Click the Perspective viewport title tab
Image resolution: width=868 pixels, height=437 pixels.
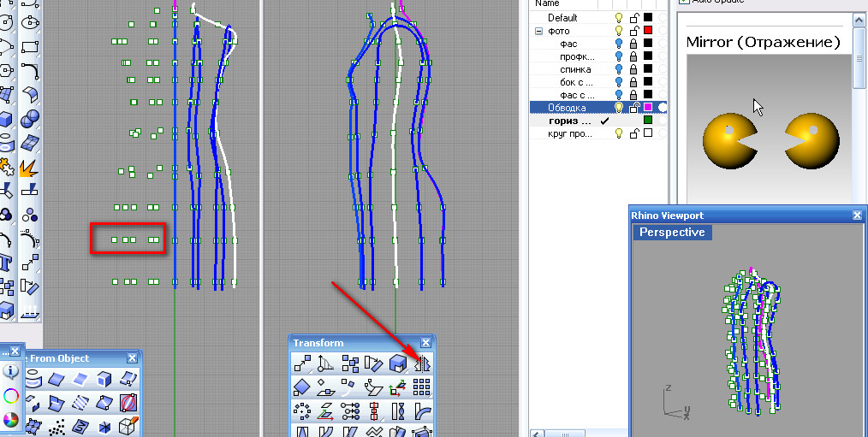672,233
